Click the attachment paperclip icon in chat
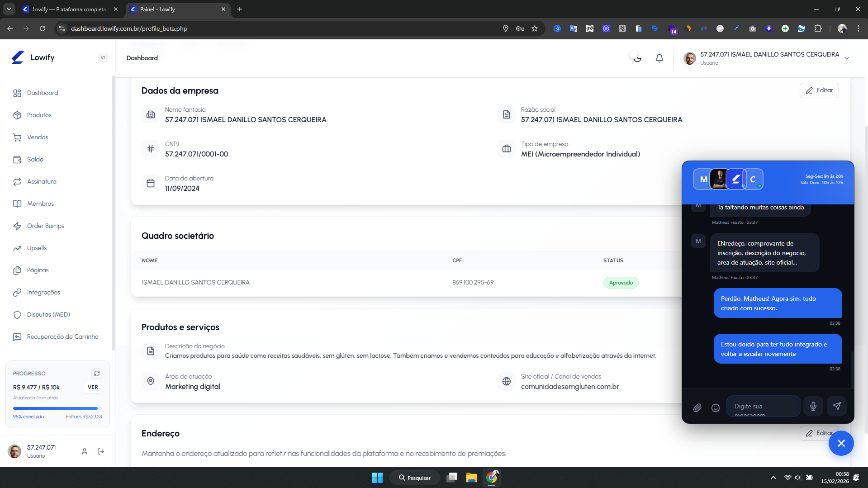Viewport: 868px width, 488px height. tap(697, 408)
